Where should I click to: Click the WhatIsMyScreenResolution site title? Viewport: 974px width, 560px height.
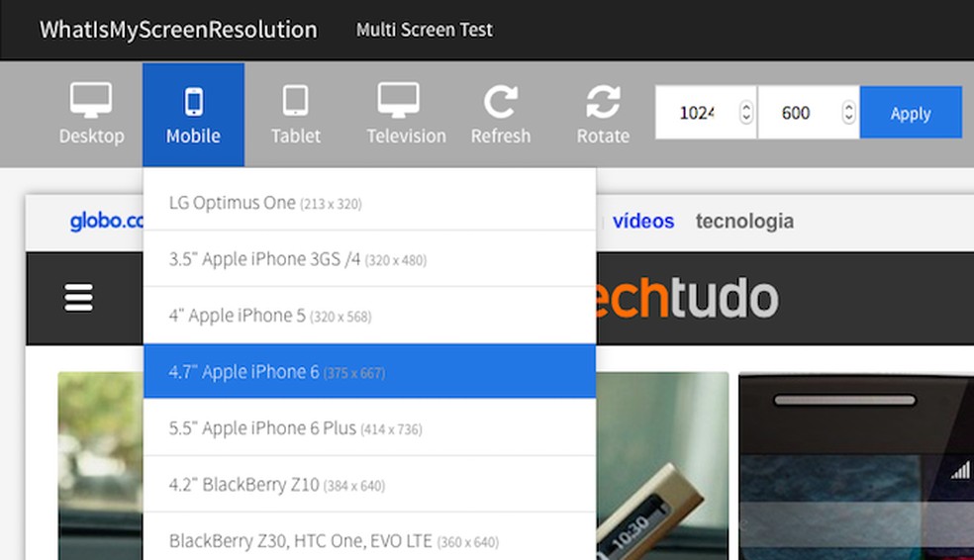point(178,30)
